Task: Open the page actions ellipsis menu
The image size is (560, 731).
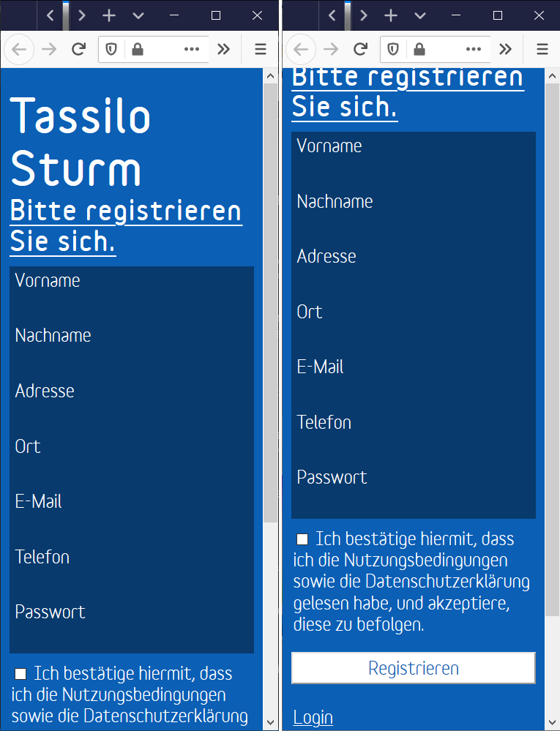Action: [x=192, y=49]
